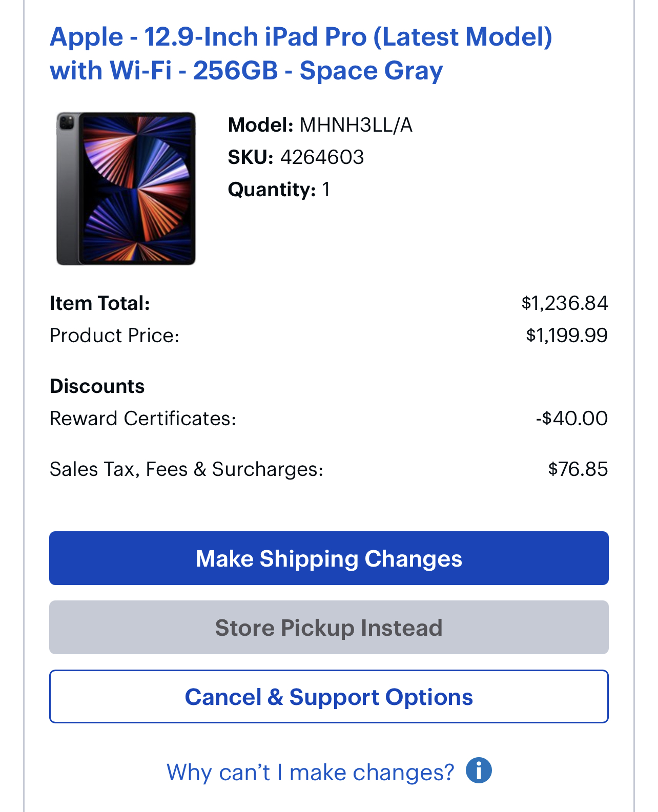Click the Quantity label

[x=272, y=190]
